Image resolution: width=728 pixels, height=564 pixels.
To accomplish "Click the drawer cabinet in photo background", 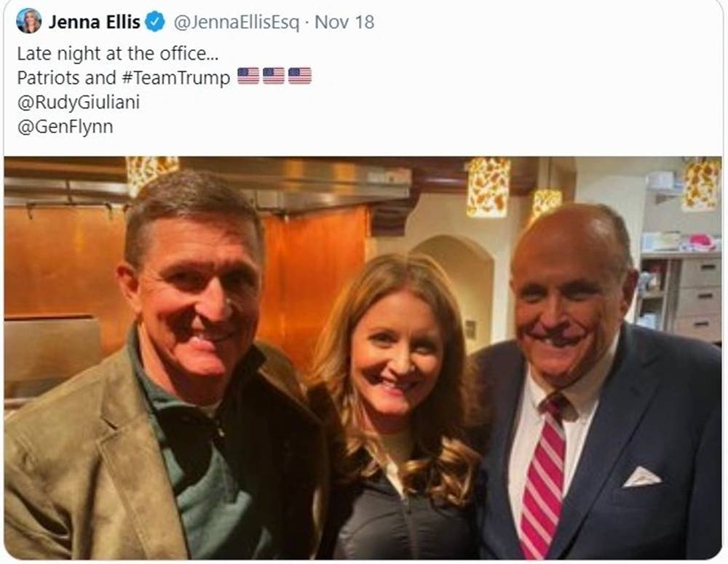I will point(696,298).
